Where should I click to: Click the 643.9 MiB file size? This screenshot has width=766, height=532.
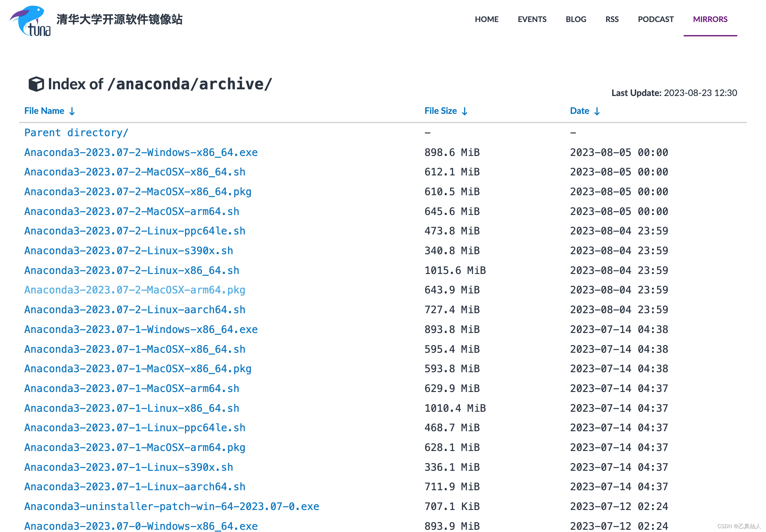[x=452, y=290]
